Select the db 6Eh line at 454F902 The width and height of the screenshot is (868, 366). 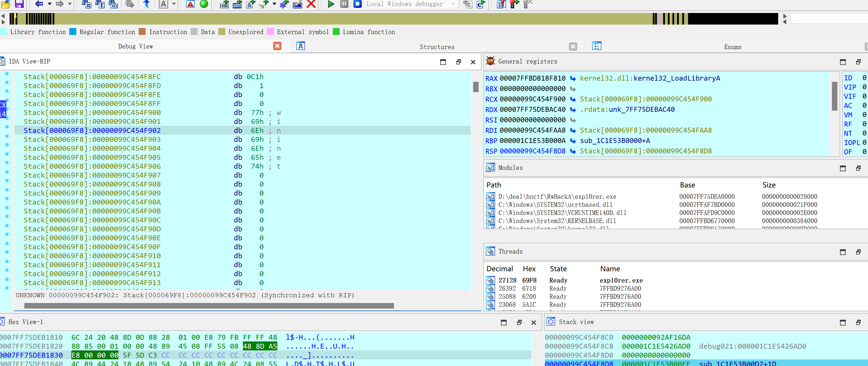pyautogui.click(x=243, y=131)
